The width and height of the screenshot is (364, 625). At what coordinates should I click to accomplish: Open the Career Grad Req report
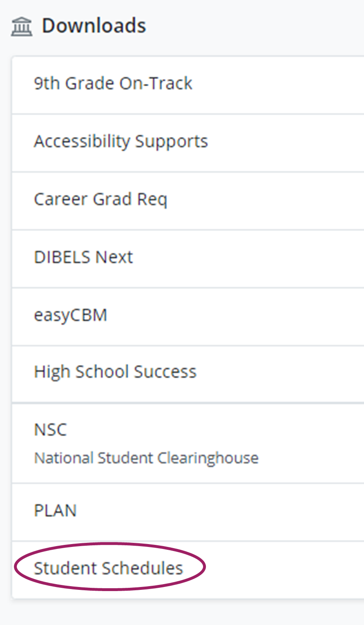coord(100,199)
